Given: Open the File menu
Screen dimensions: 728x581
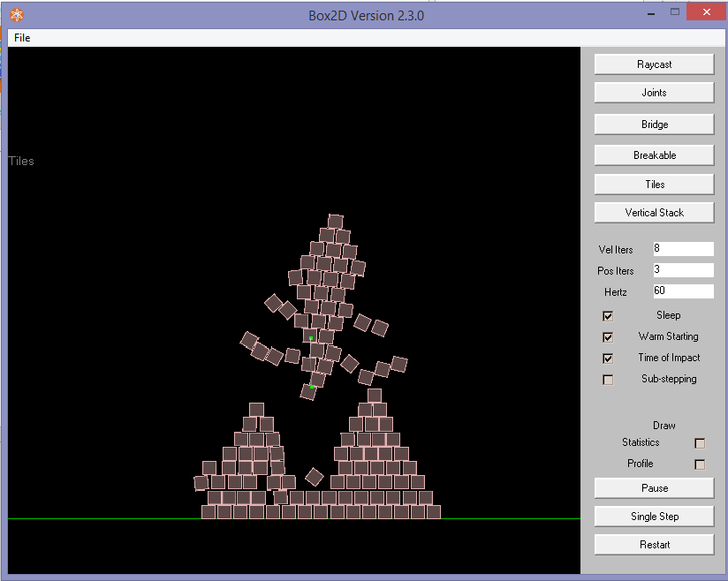Looking at the screenshot, I should coord(22,38).
